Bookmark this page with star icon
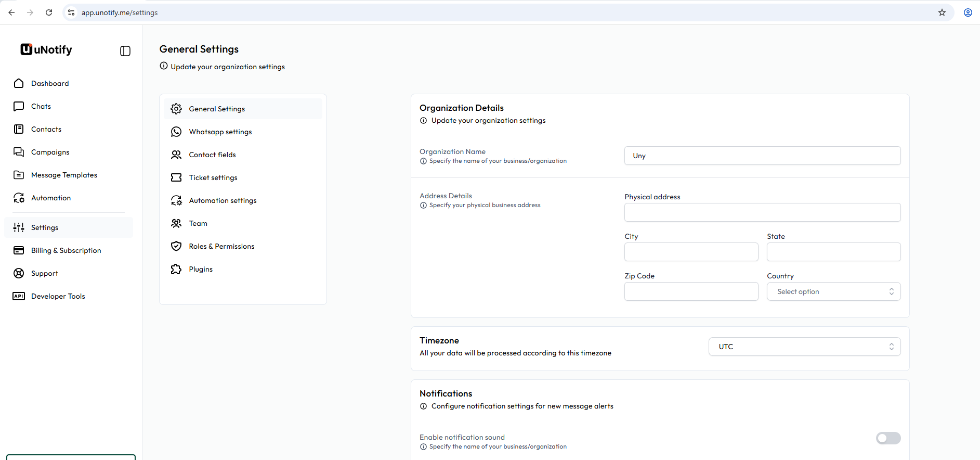The width and height of the screenshot is (980, 460). tap(942, 12)
